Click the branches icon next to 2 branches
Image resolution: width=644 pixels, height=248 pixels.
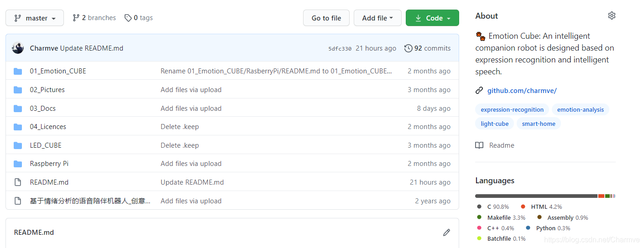coord(76,18)
